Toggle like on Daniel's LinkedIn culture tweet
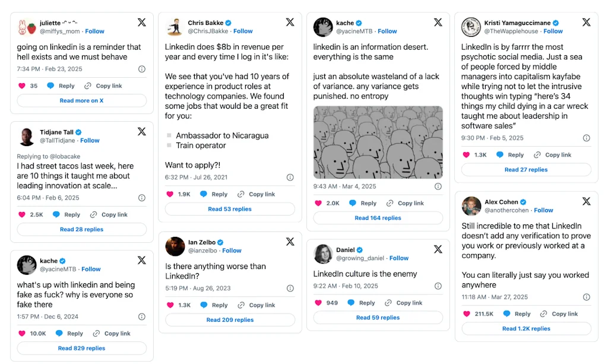The image size is (608, 364). 318,303
